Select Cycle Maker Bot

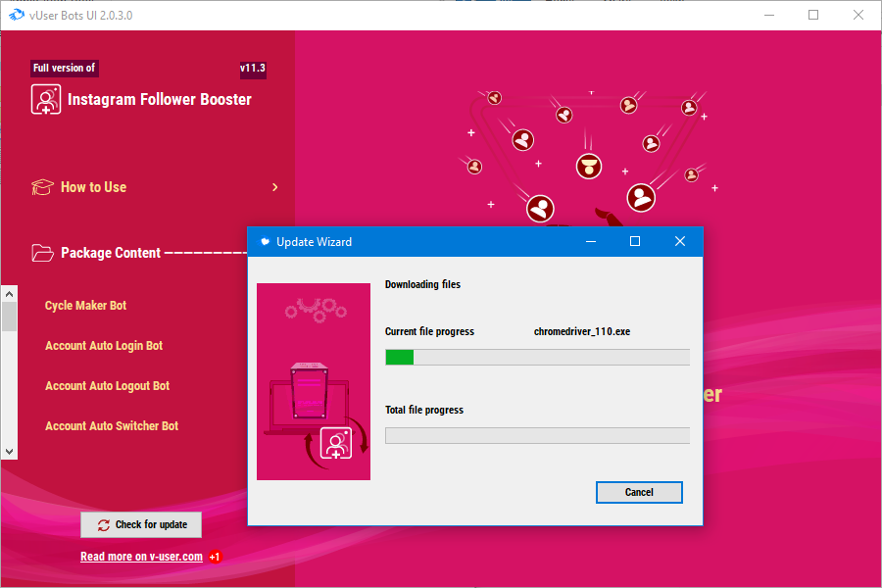(85, 306)
